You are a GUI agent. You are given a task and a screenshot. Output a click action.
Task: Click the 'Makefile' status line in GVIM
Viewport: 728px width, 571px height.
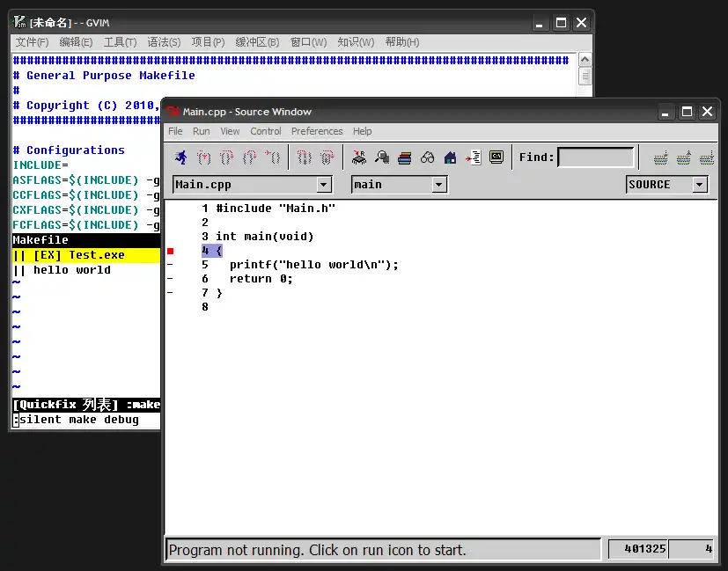86,240
